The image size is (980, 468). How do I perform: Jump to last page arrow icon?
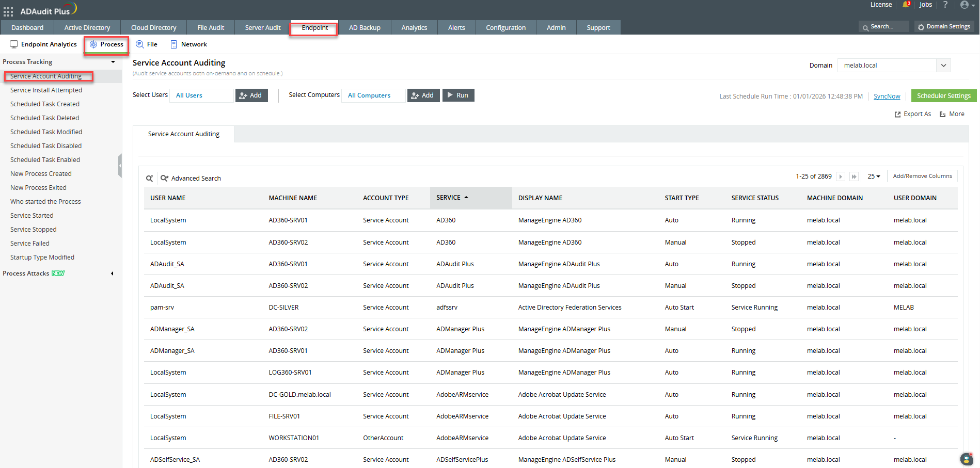tap(854, 176)
